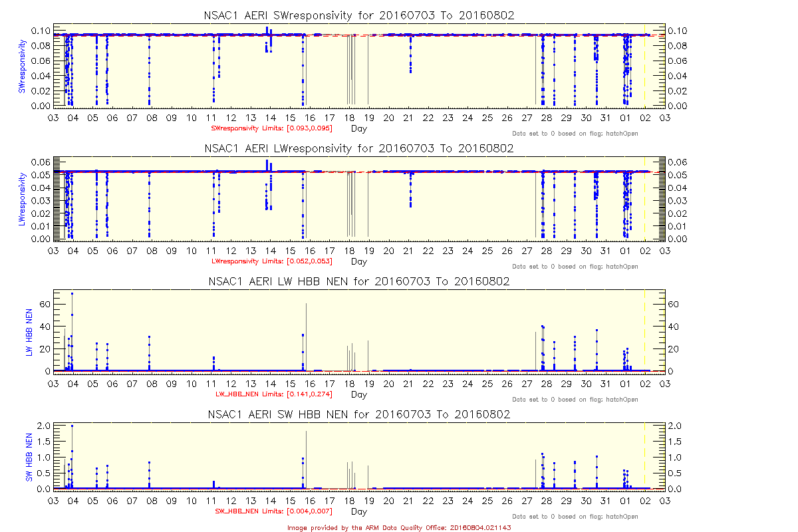Viewport: 798px width, 532px height.
Task: Click the Day label below the LWresponsivity plot
Action: pos(358,261)
